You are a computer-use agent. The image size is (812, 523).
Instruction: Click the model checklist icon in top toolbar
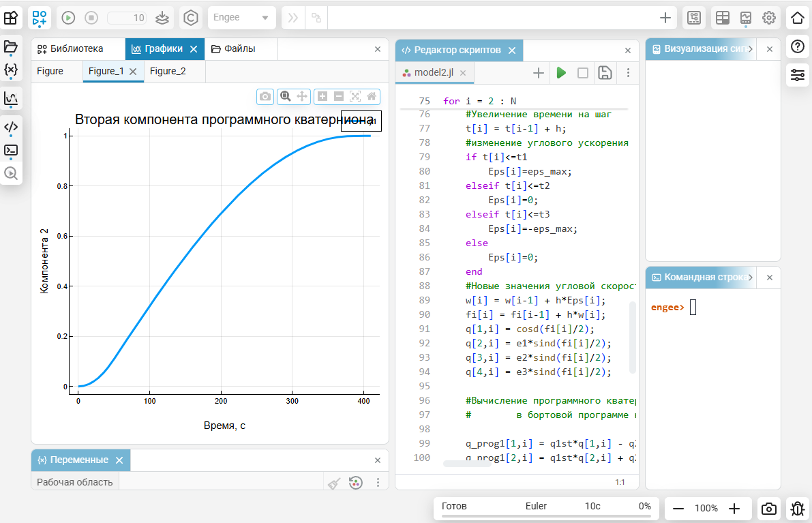pos(694,18)
